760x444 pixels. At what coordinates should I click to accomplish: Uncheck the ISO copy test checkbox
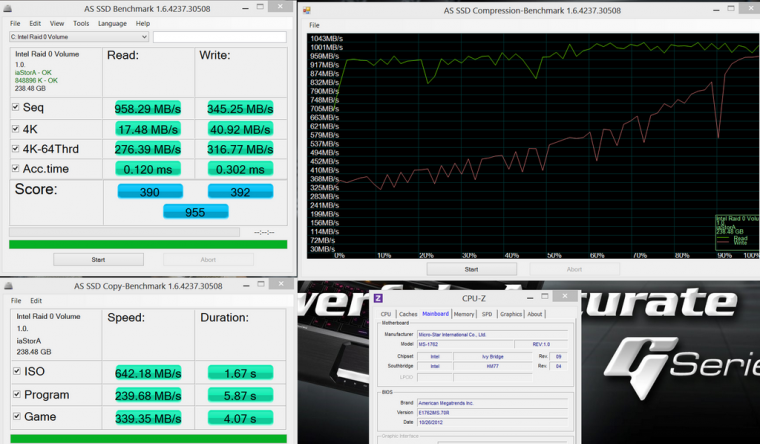click(x=15, y=371)
